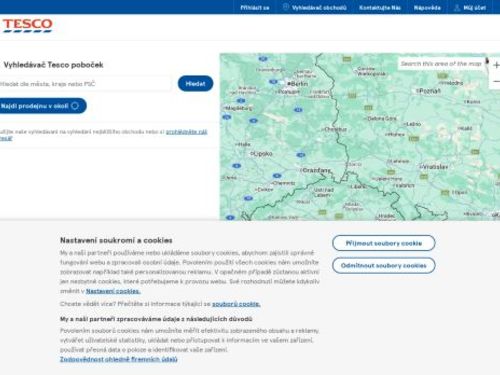Open the Nastavení cookies link
The image size is (500, 375).
(113, 291)
